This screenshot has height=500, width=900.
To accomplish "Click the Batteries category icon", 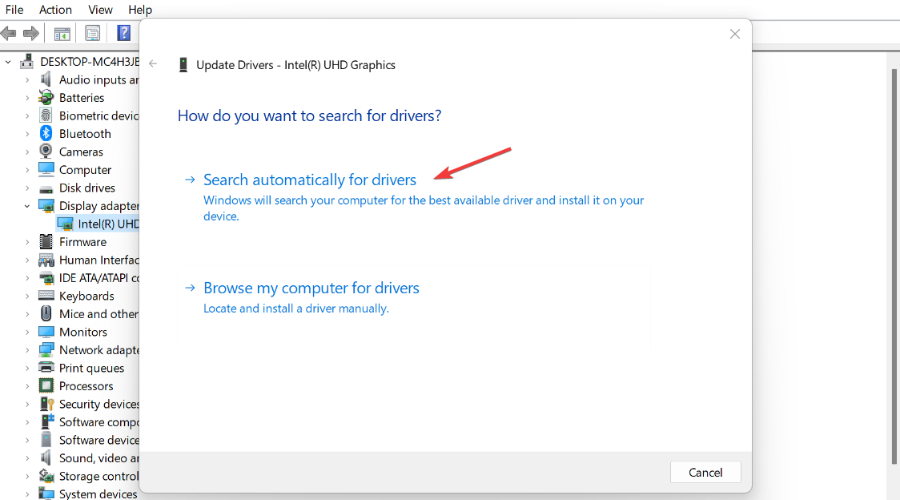I will [46, 98].
